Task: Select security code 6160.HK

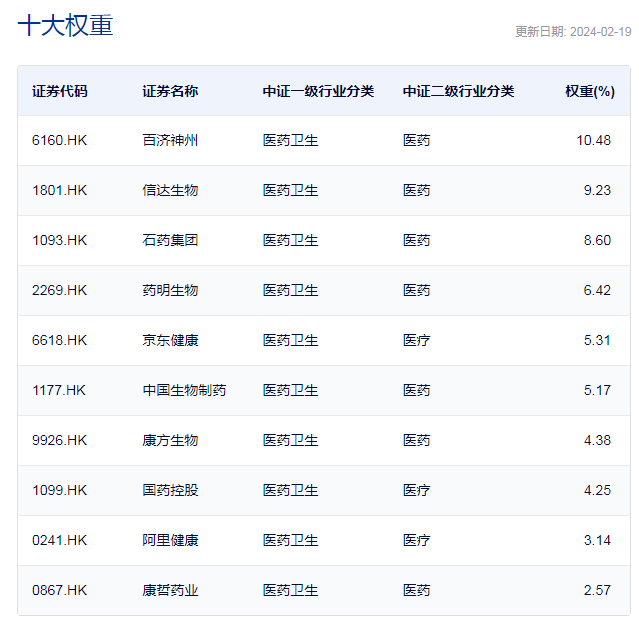Action: (59, 141)
